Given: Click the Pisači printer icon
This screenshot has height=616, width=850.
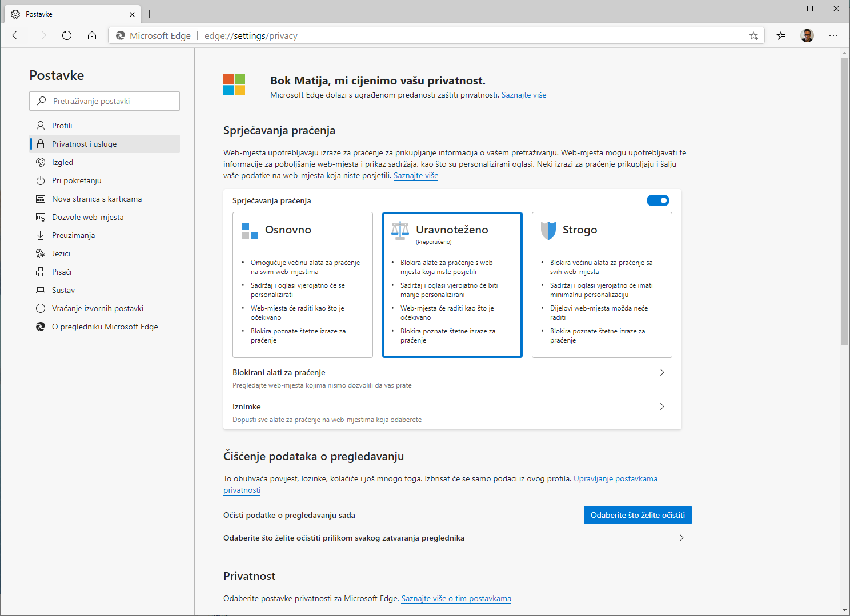Looking at the screenshot, I should 41,272.
